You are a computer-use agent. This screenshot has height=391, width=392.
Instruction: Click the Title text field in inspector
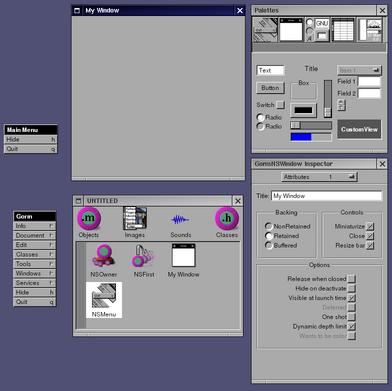pyautogui.click(x=327, y=196)
